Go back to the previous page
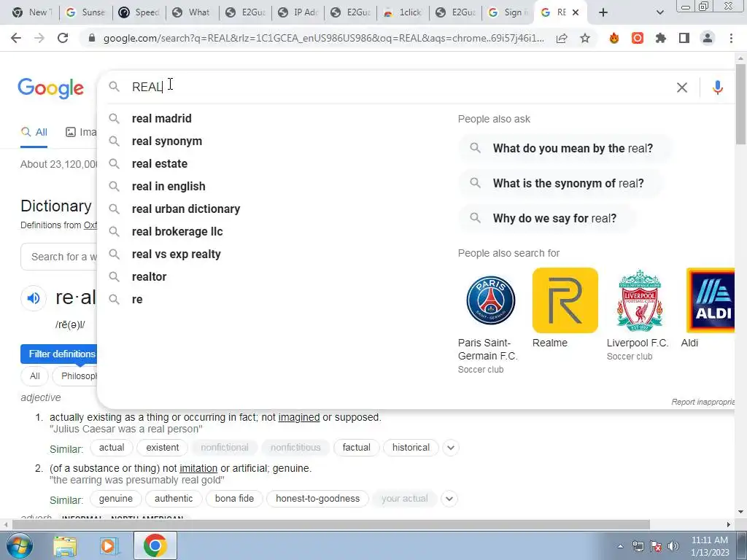Image resolution: width=747 pixels, height=560 pixels. (16, 38)
